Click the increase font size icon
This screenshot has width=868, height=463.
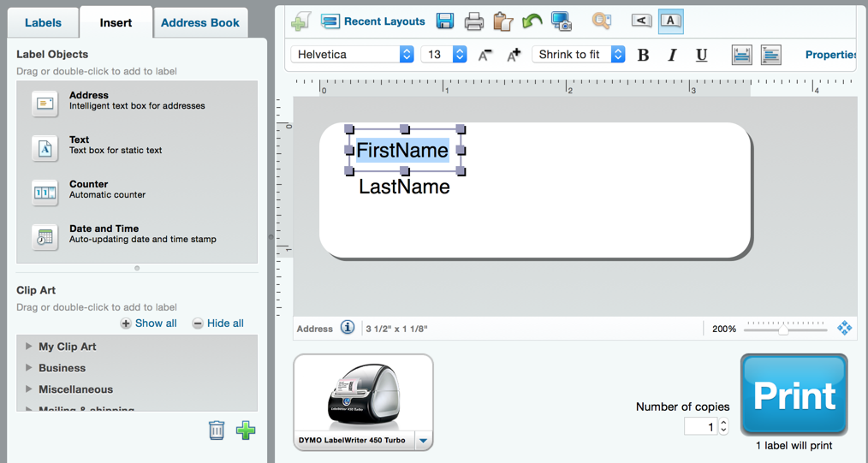click(514, 55)
